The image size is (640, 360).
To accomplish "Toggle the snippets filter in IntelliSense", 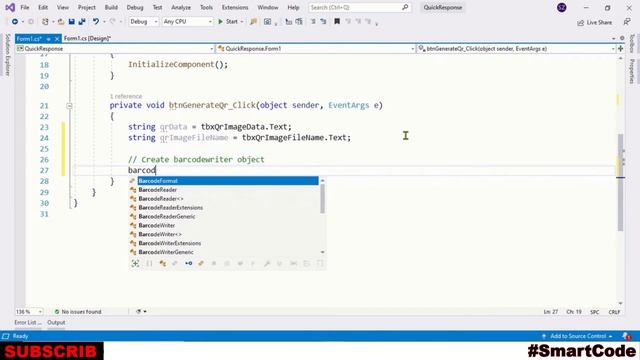I will pos(320,264).
